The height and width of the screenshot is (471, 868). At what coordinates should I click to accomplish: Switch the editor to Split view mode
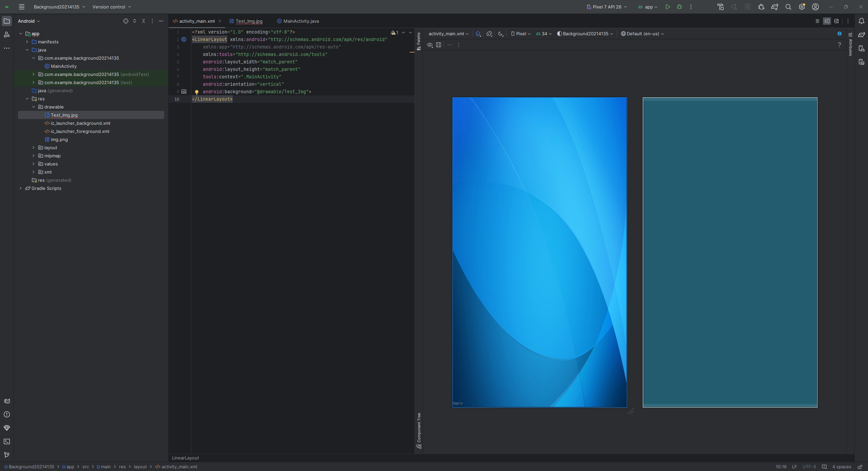point(827,21)
